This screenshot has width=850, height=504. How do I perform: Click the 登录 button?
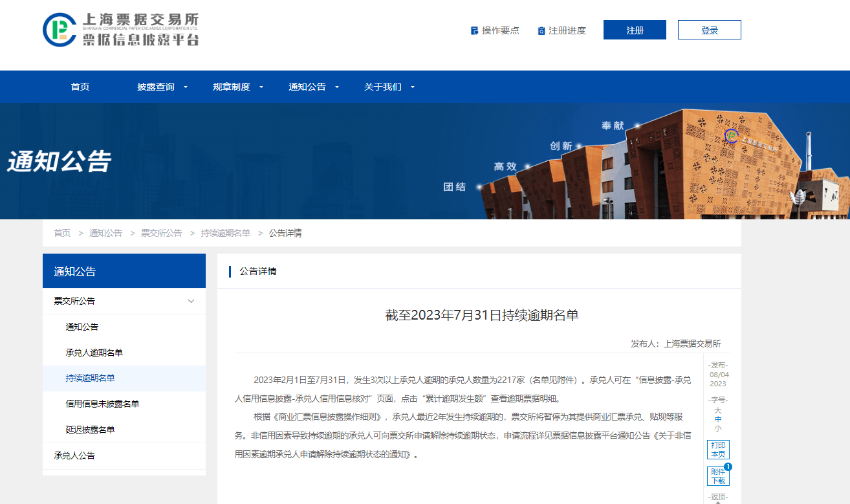(709, 30)
